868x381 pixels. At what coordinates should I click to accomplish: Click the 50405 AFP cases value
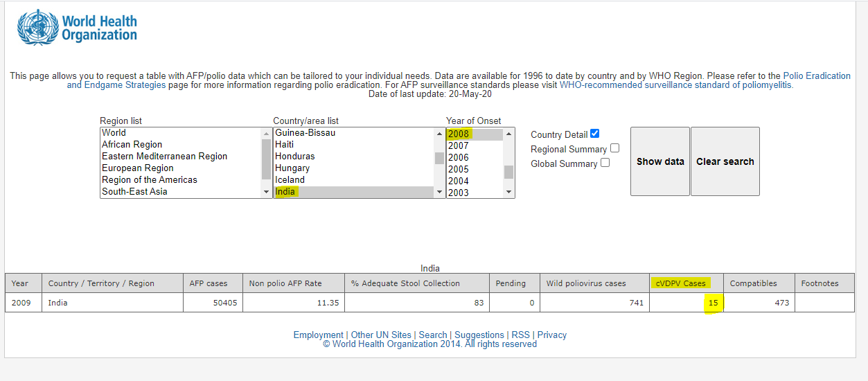pos(226,303)
